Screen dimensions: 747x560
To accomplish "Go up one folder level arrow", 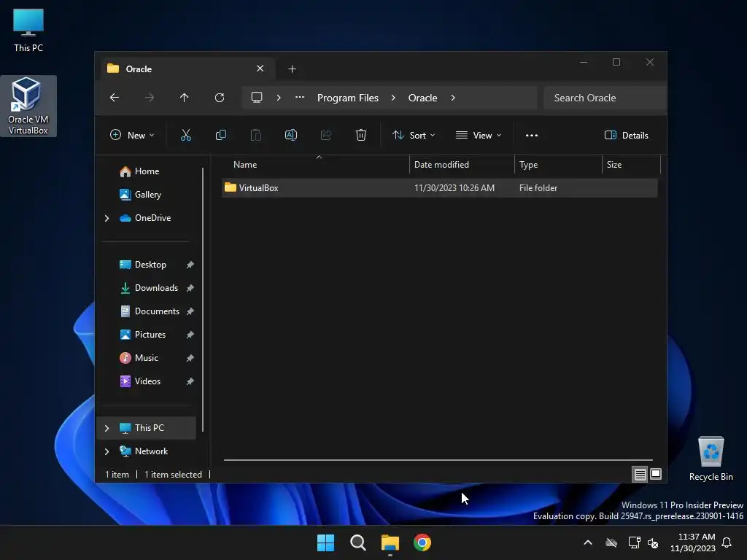I will tap(185, 98).
